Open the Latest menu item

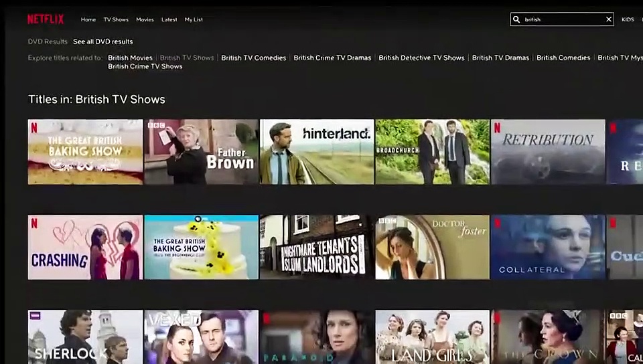tap(169, 19)
